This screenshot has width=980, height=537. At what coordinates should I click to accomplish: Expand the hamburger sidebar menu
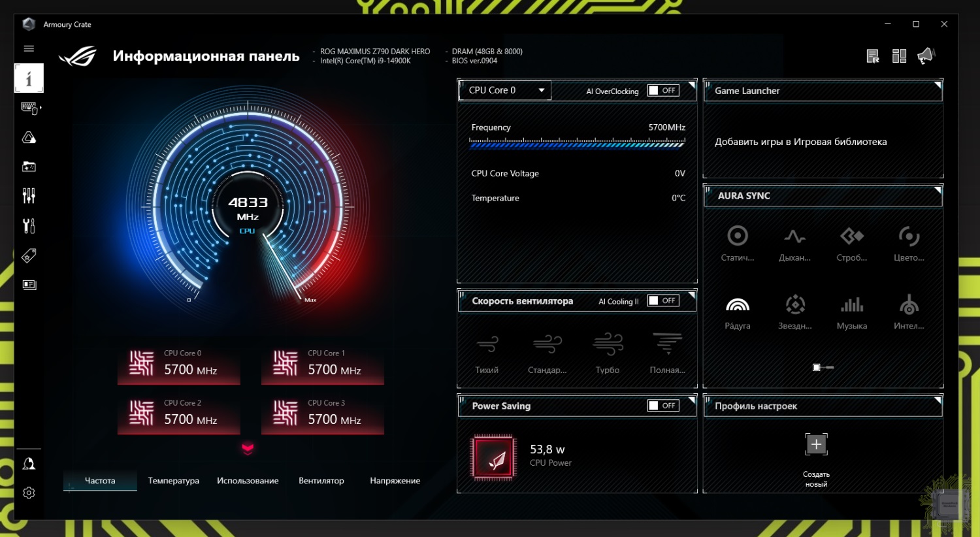click(x=29, y=48)
